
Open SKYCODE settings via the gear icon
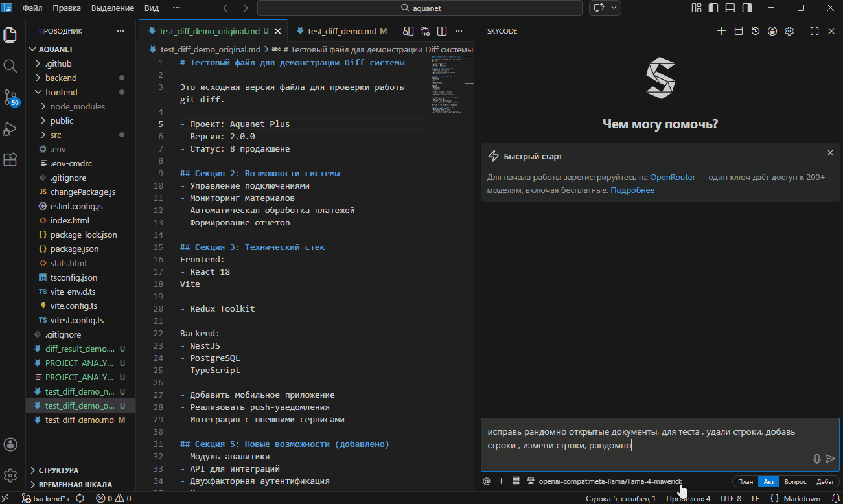789,30
